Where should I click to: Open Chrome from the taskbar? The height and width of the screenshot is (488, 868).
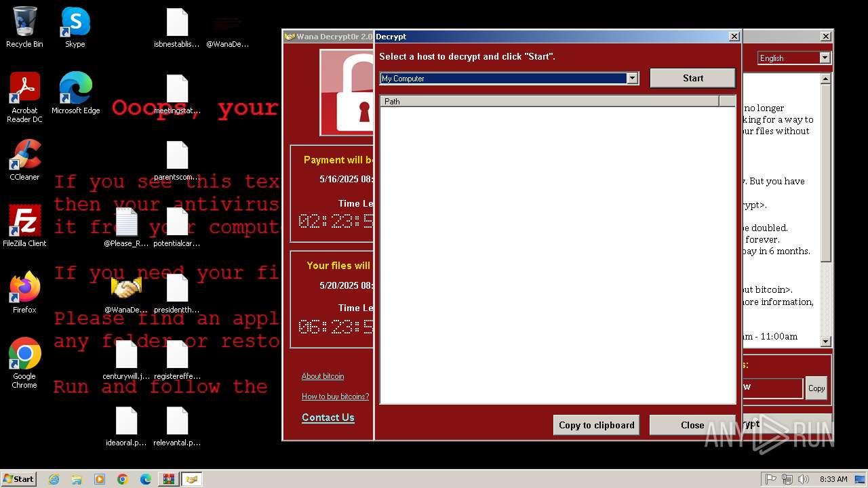(x=123, y=479)
